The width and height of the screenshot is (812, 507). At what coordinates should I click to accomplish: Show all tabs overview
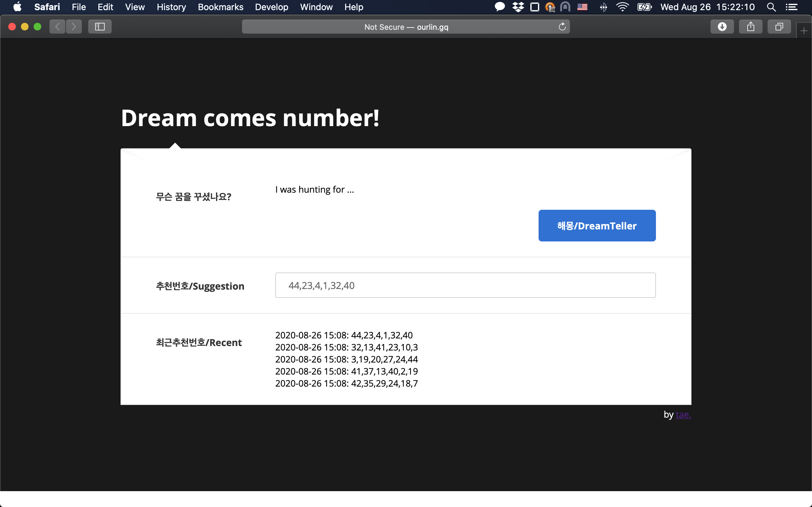(x=779, y=27)
